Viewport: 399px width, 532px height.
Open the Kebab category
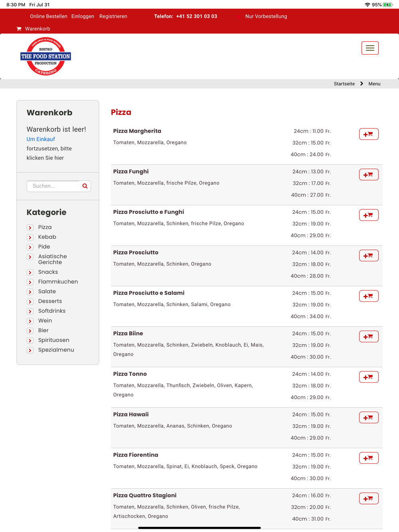47,237
